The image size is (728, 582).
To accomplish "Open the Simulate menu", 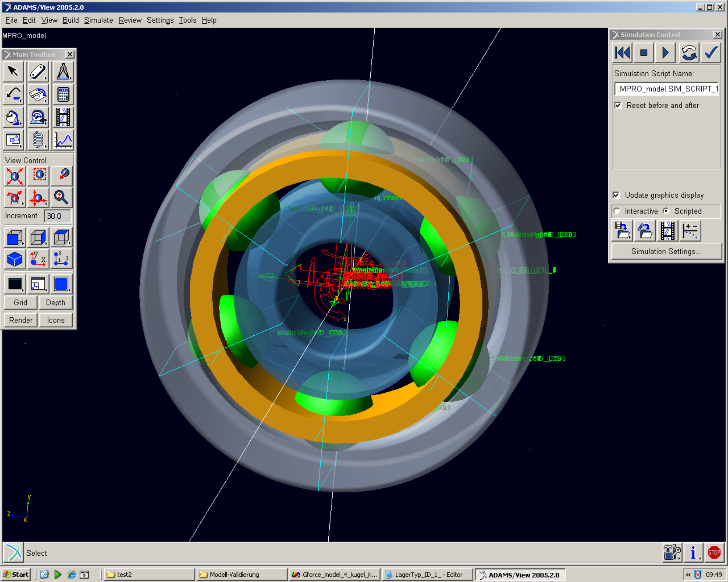I will pyautogui.click(x=98, y=20).
